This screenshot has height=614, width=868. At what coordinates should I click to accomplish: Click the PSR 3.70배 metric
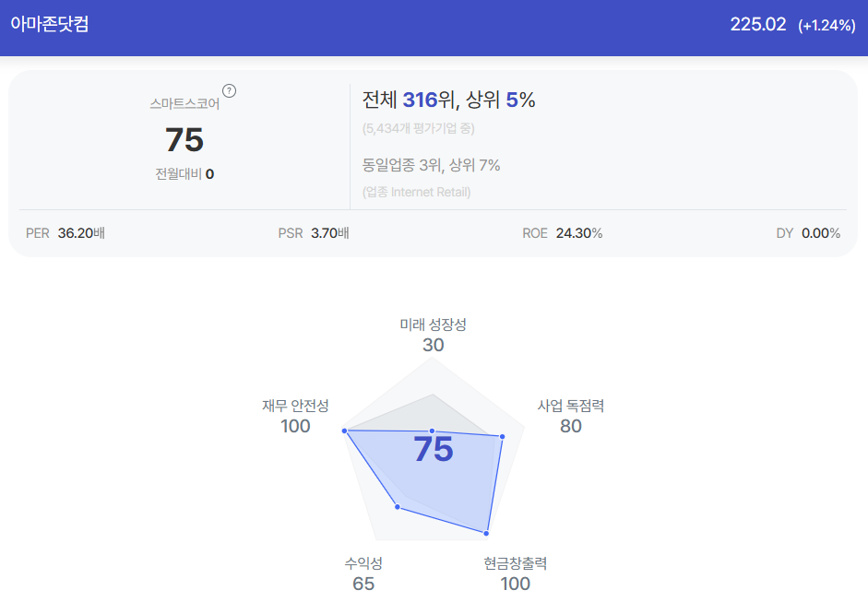point(314,233)
